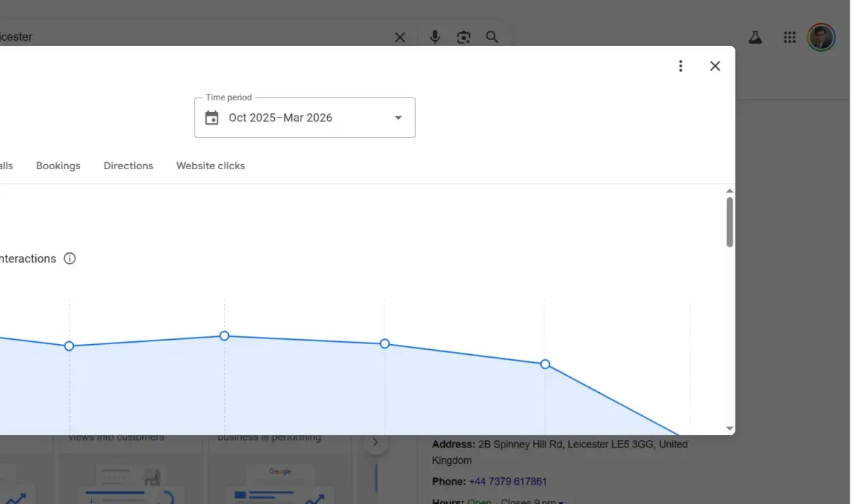Screen dimensions: 861x504
Task: Click the next carousel arrow button
Action: coord(375,442)
